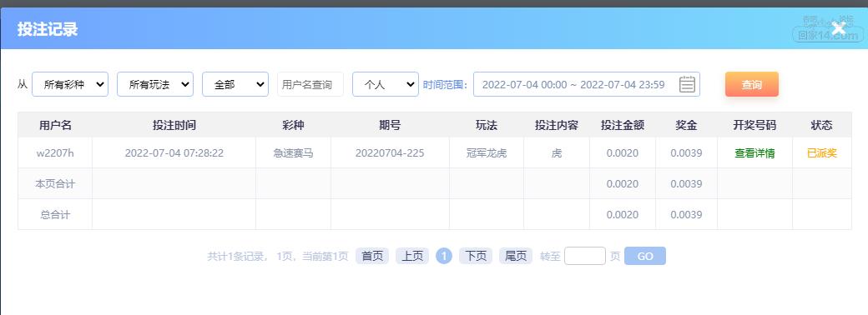The width and height of the screenshot is (868, 315).
Task: Open the calendar icon in date range field
Action: [687, 84]
